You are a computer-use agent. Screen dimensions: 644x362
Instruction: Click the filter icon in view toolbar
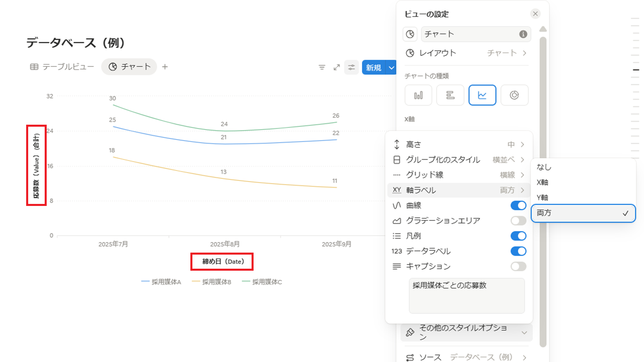[322, 67]
